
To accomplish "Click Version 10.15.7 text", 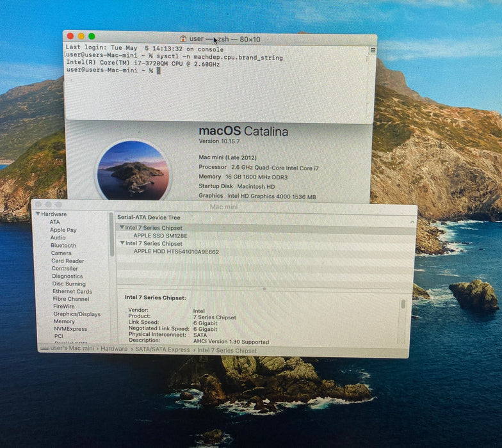I will pos(219,141).
